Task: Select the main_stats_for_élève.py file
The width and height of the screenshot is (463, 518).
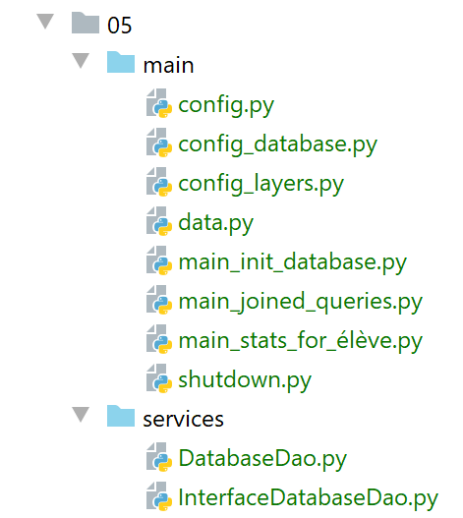Action: click(x=300, y=341)
